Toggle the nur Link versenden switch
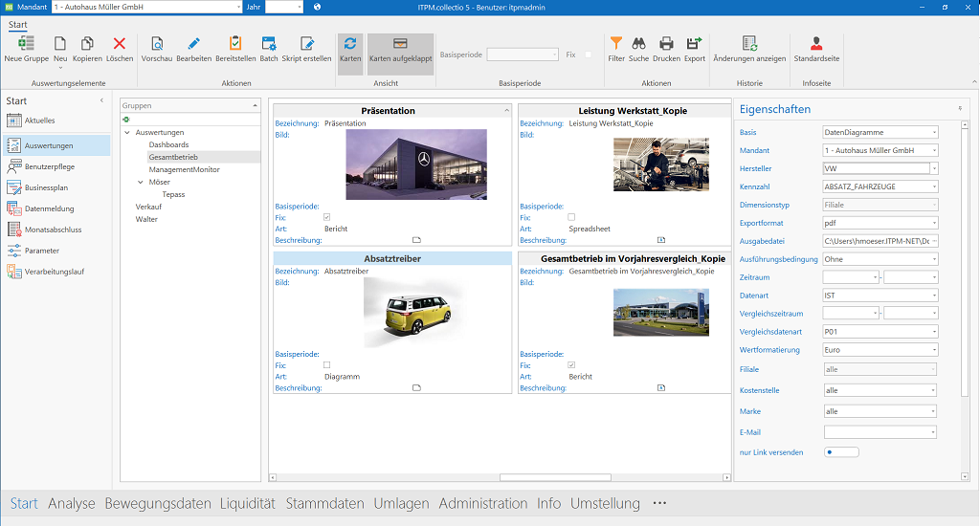 pos(840,452)
